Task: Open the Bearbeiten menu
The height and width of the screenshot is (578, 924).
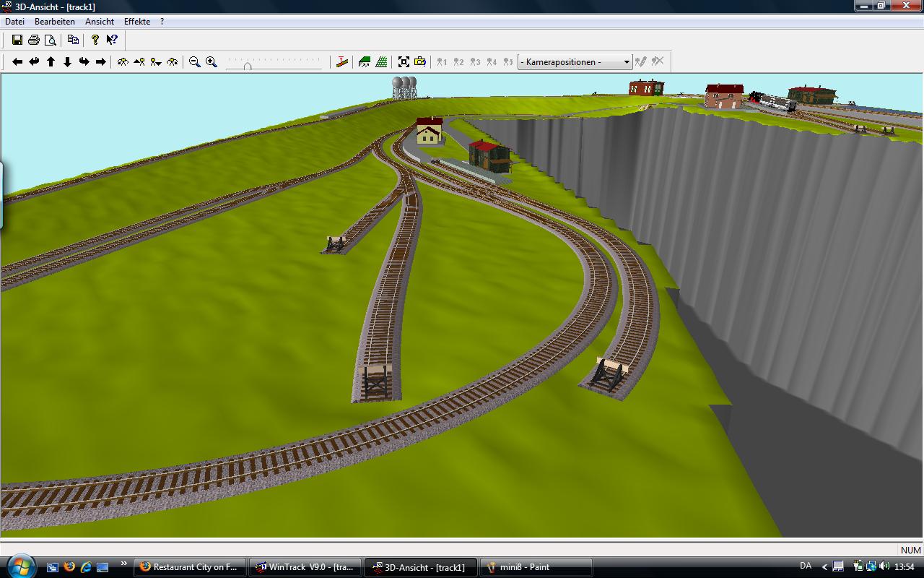Action: pos(55,22)
